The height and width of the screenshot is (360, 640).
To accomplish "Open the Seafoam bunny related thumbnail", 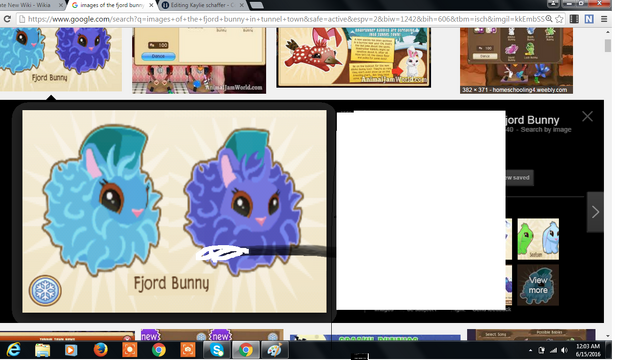I will tap(538, 239).
